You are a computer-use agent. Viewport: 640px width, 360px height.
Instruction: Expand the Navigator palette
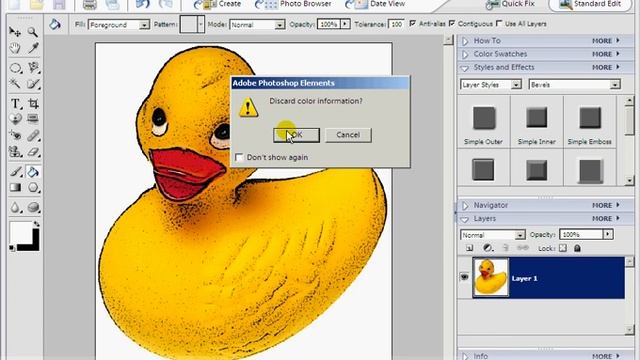pyautogui.click(x=465, y=205)
